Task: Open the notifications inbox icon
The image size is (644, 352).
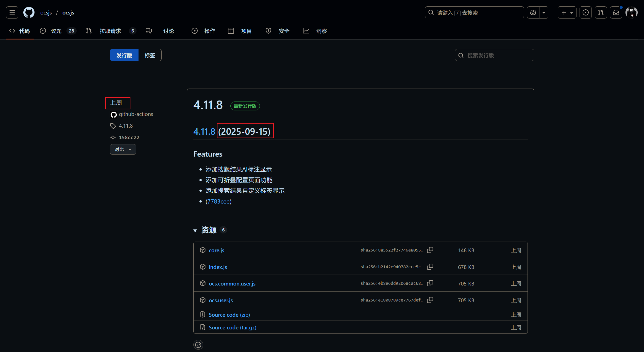Action: [616, 12]
